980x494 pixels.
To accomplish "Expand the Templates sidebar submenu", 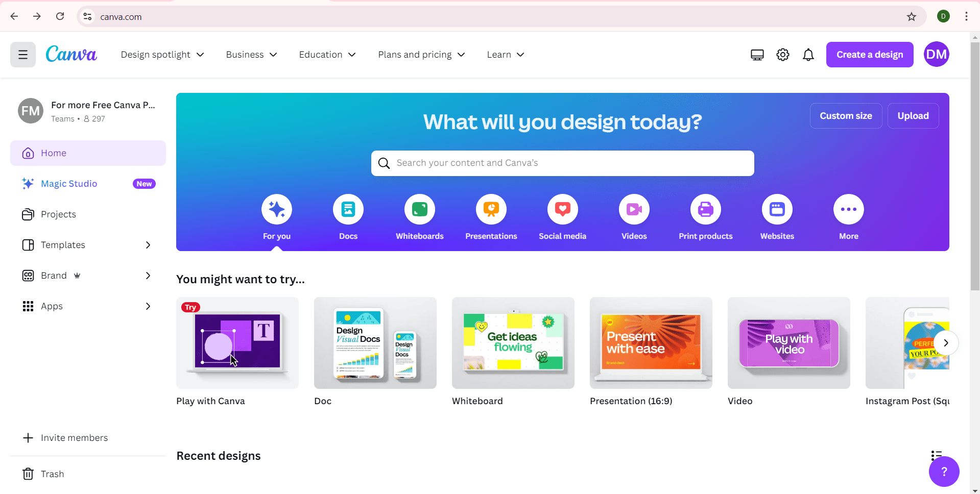I will [x=148, y=245].
